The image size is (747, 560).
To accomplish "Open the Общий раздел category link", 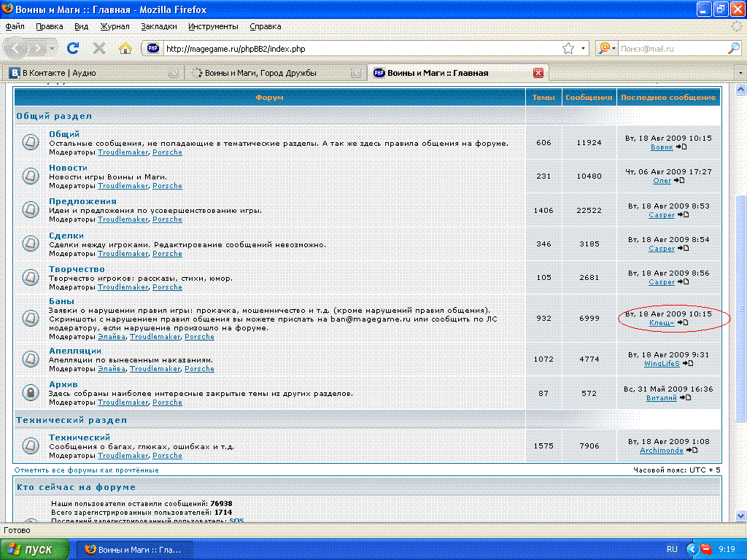I will [x=54, y=116].
